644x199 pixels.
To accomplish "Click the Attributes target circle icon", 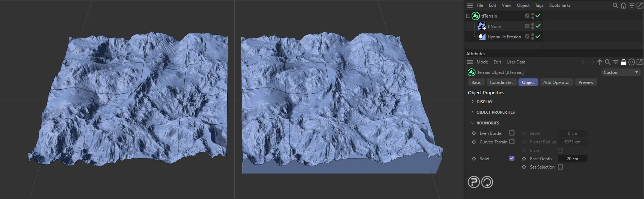I will point(631,62).
